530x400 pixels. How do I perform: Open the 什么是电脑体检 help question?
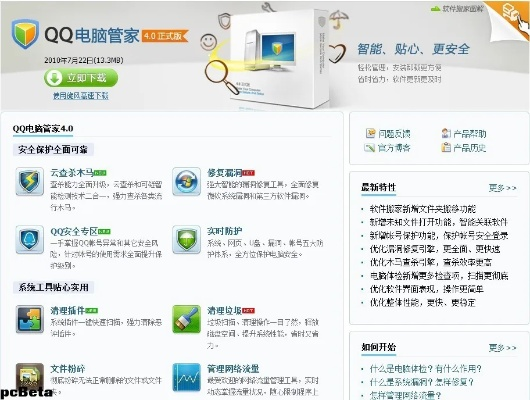pyautogui.click(x=426, y=369)
